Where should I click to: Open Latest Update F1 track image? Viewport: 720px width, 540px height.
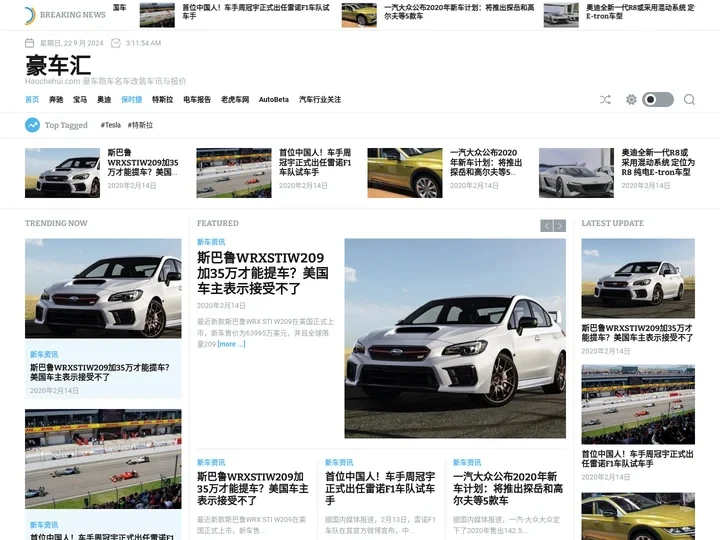pos(638,405)
